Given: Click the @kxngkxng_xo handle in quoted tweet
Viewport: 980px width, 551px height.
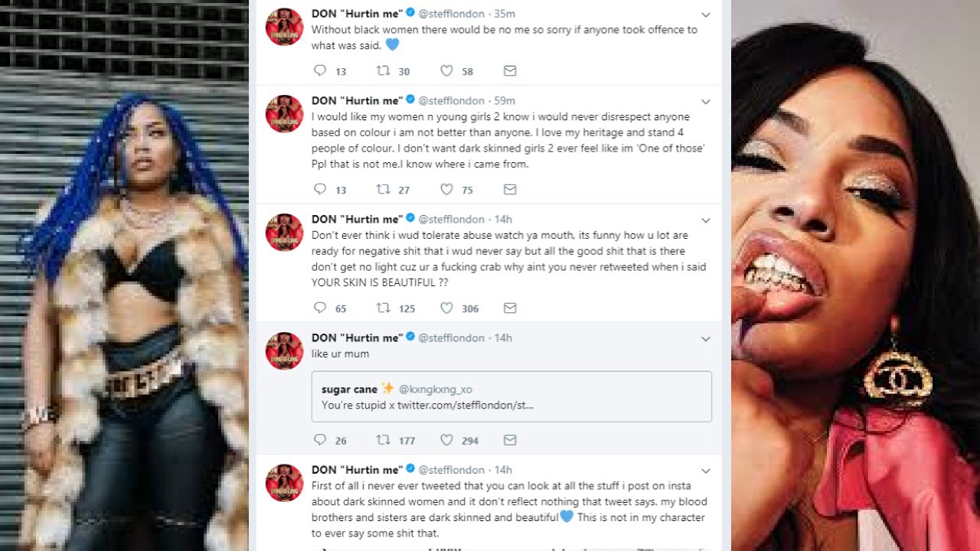Looking at the screenshot, I should click(436, 390).
